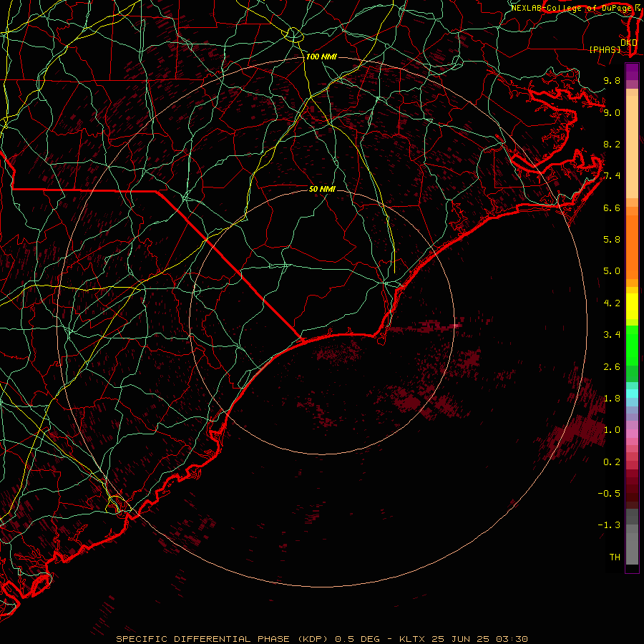Click the 9.0 value on the color scale

[612, 112]
